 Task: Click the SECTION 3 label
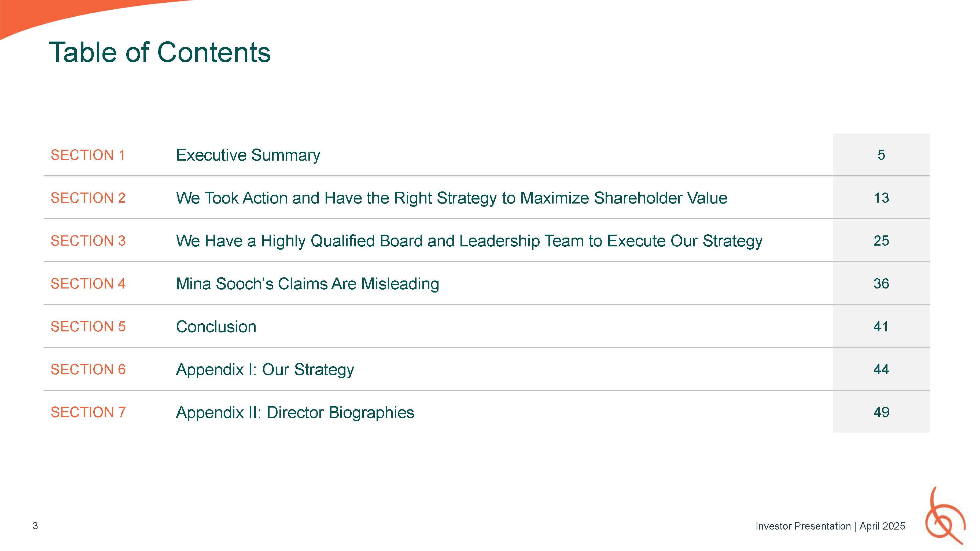(x=88, y=241)
